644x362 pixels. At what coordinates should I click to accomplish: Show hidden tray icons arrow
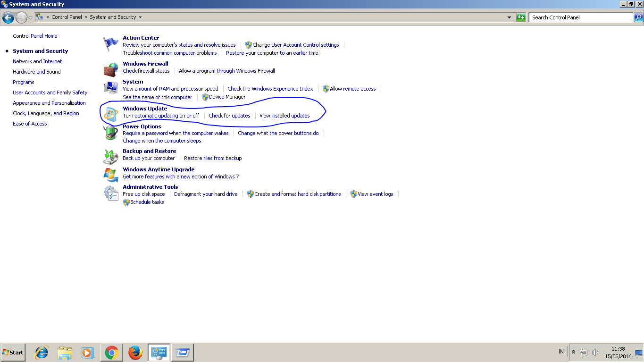573,352
